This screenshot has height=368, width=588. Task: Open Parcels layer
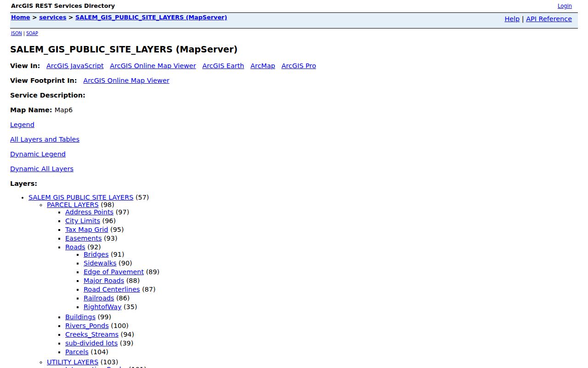(77, 352)
